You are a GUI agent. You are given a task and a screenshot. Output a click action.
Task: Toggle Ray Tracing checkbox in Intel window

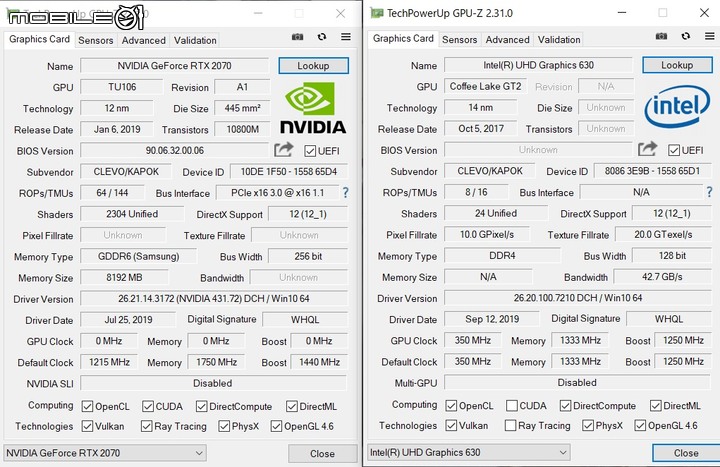pyautogui.click(x=510, y=425)
